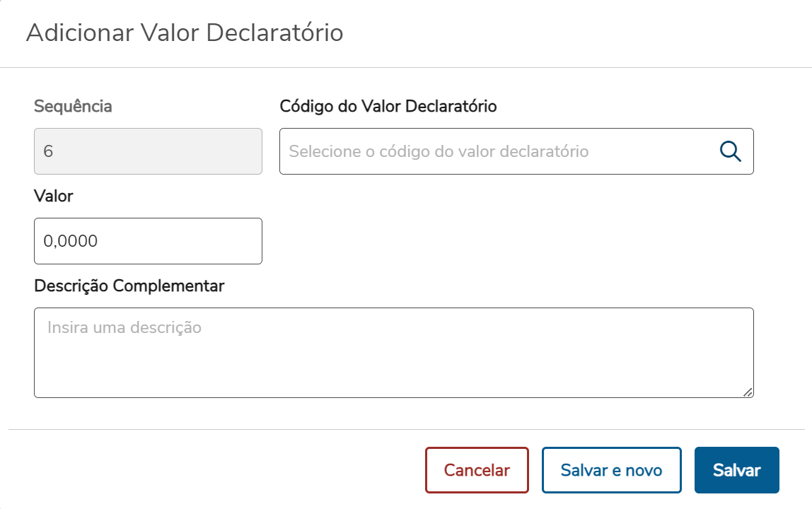Click the magnifying glass search icon
The width and height of the screenshot is (812, 509).
730,151
